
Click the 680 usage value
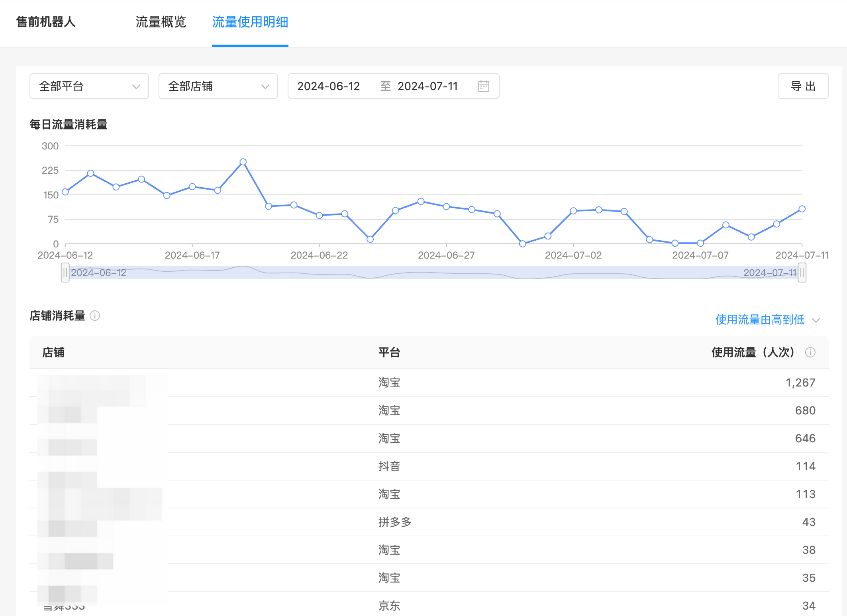pos(805,410)
